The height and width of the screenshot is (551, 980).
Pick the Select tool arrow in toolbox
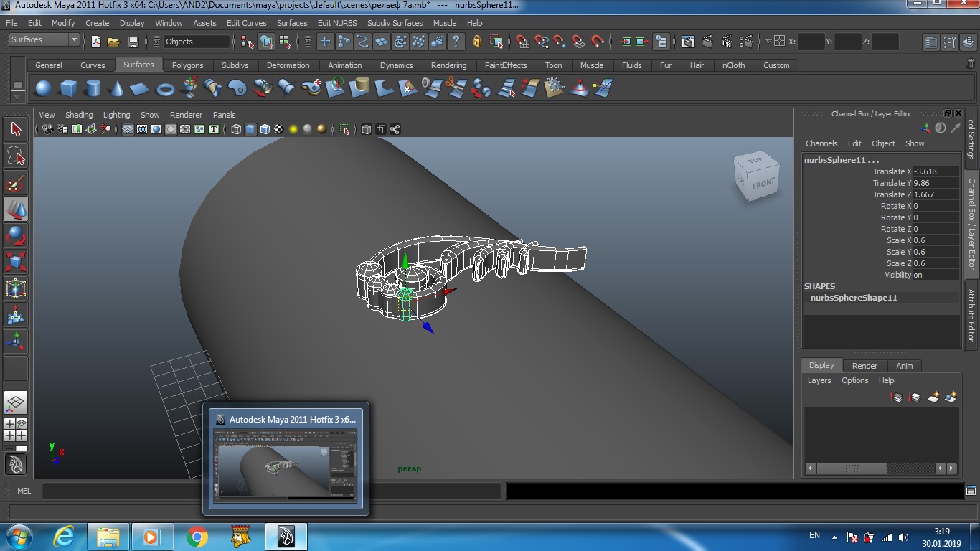tap(16, 129)
